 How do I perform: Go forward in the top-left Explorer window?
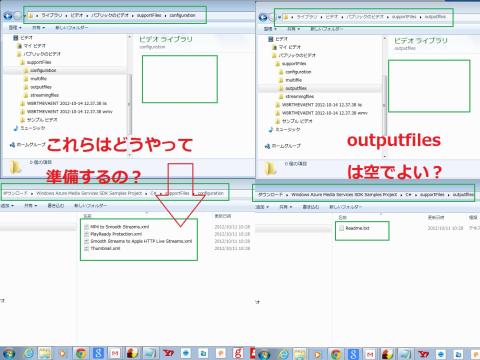point(18,16)
